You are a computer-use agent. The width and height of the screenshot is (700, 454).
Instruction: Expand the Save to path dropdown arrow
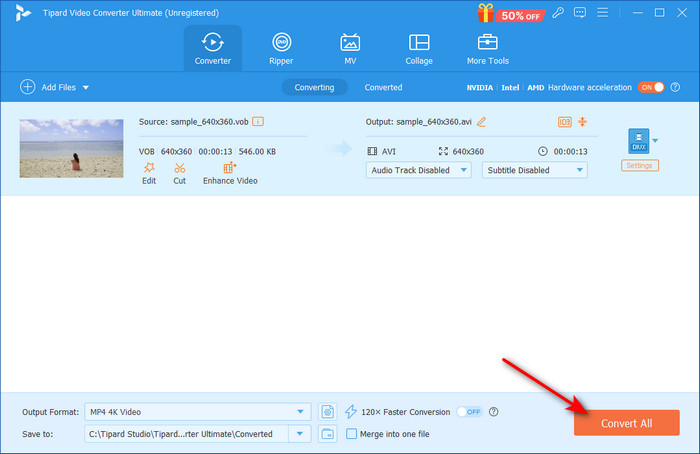[300, 433]
